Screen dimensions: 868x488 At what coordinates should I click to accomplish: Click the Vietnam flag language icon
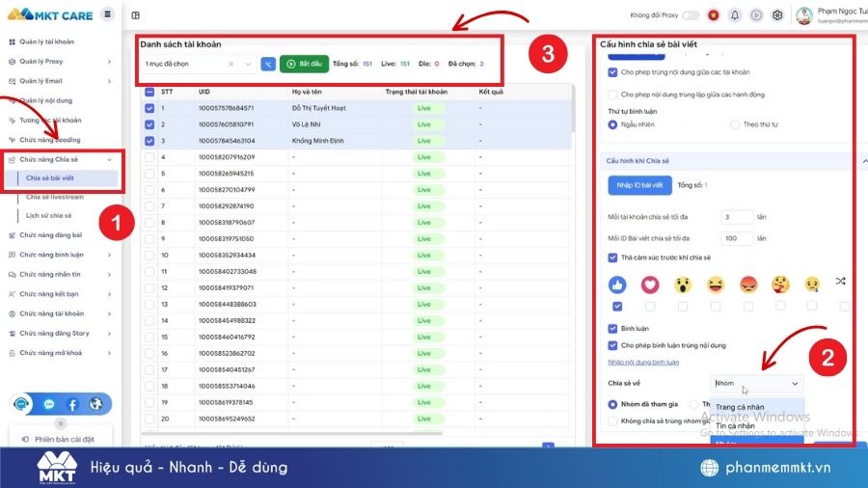pos(714,15)
